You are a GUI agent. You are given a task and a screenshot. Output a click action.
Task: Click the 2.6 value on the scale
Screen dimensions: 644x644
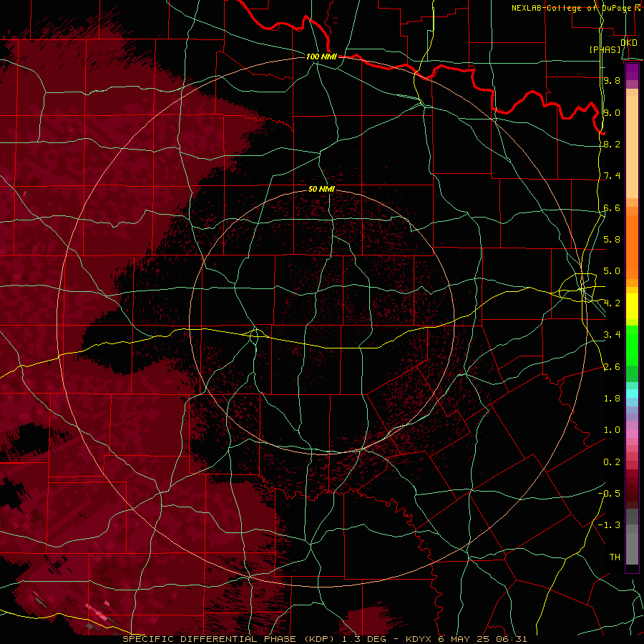(612, 367)
